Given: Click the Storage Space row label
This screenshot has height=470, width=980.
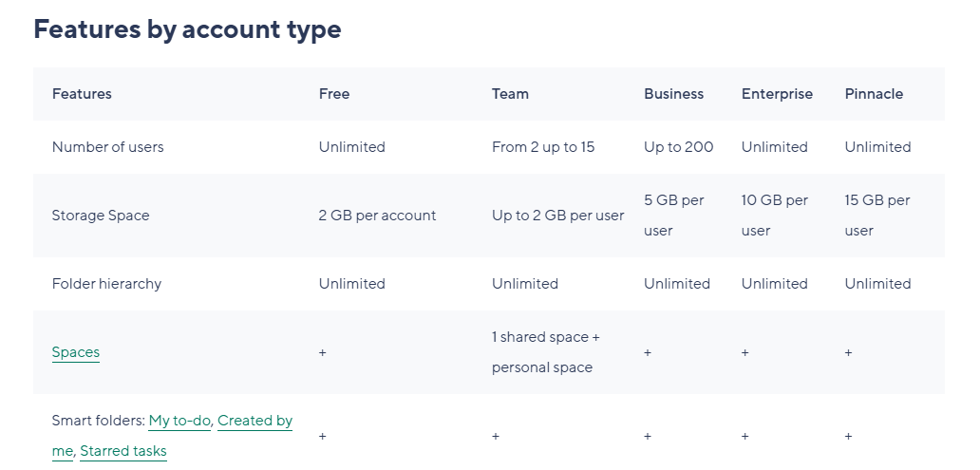Looking at the screenshot, I should pos(101,216).
